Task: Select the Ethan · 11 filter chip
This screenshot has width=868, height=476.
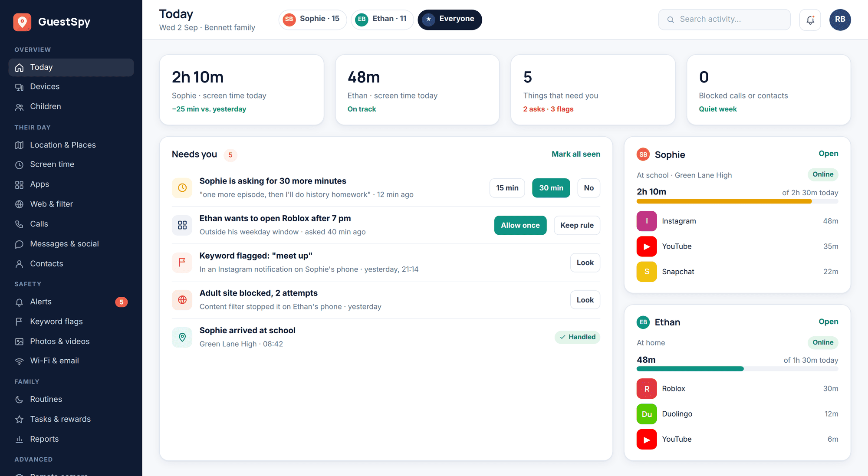Action: pyautogui.click(x=382, y=20)
